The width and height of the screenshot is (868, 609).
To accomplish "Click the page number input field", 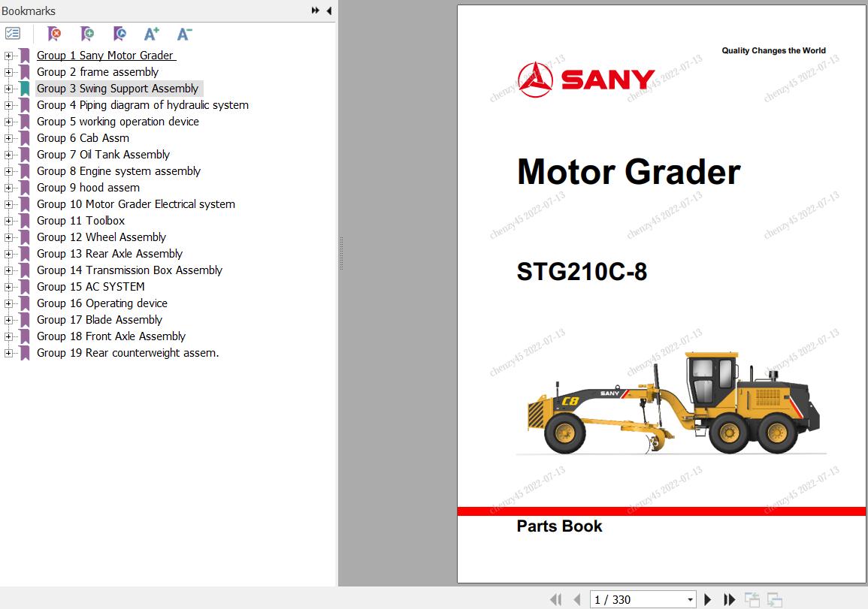I will pos(638,599).
